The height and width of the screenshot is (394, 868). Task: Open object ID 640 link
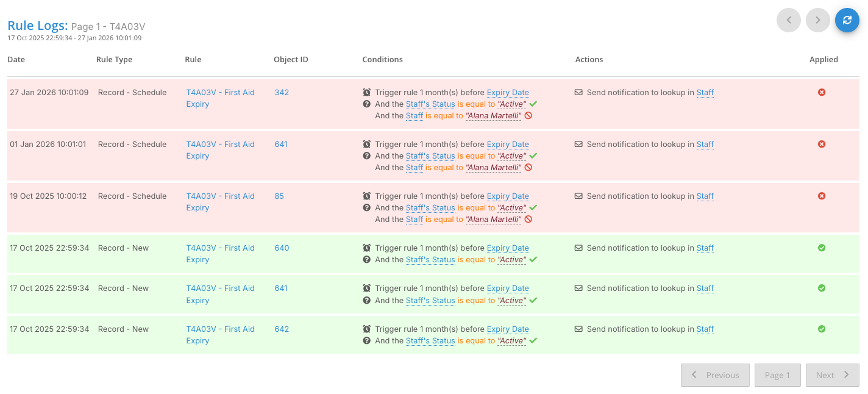coord(282,248)
